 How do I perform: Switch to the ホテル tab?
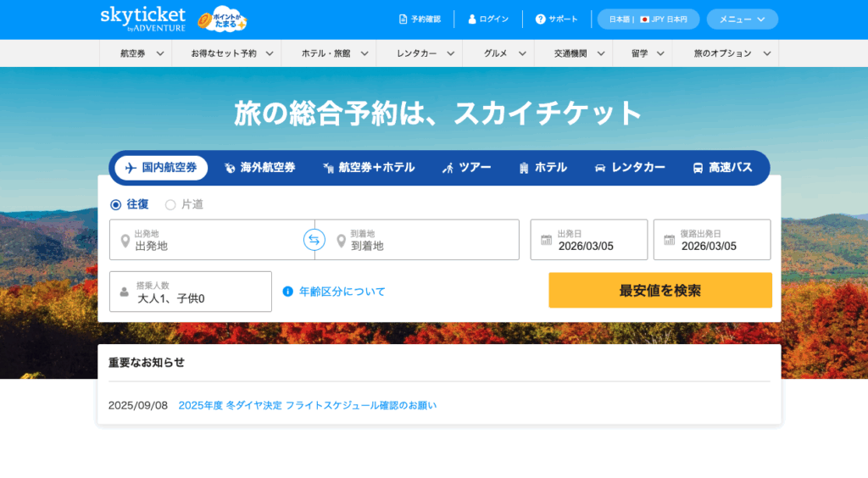click(542, 168)
